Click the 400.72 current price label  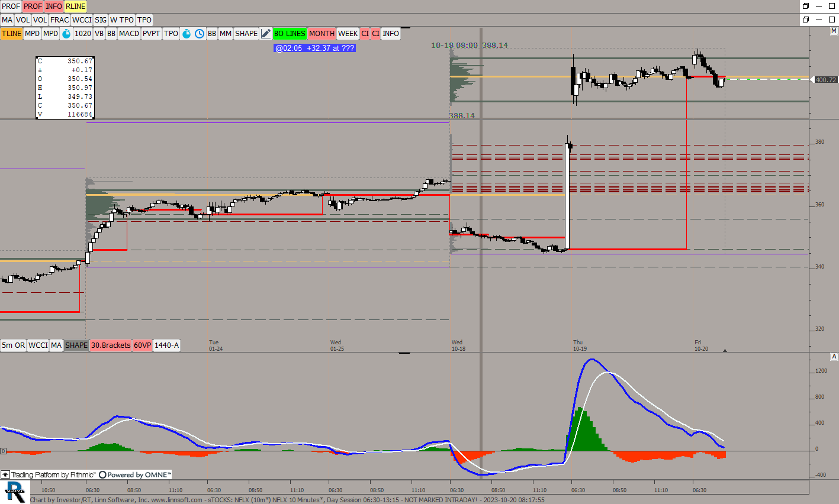(826, 80)
